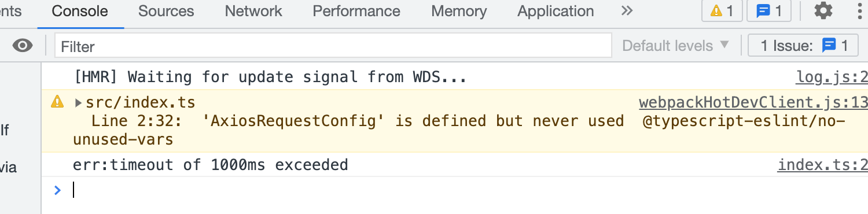868x214 pixels.
Task: Click the blue message count badge
Action: [x=769, y=11]
